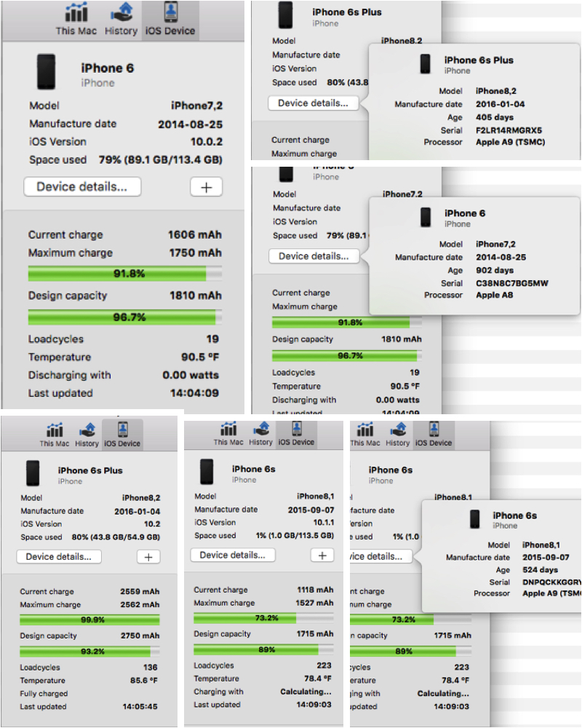Open Device details for iPhone 6s showing iOS 10.1.1

[x=233, y=555]
